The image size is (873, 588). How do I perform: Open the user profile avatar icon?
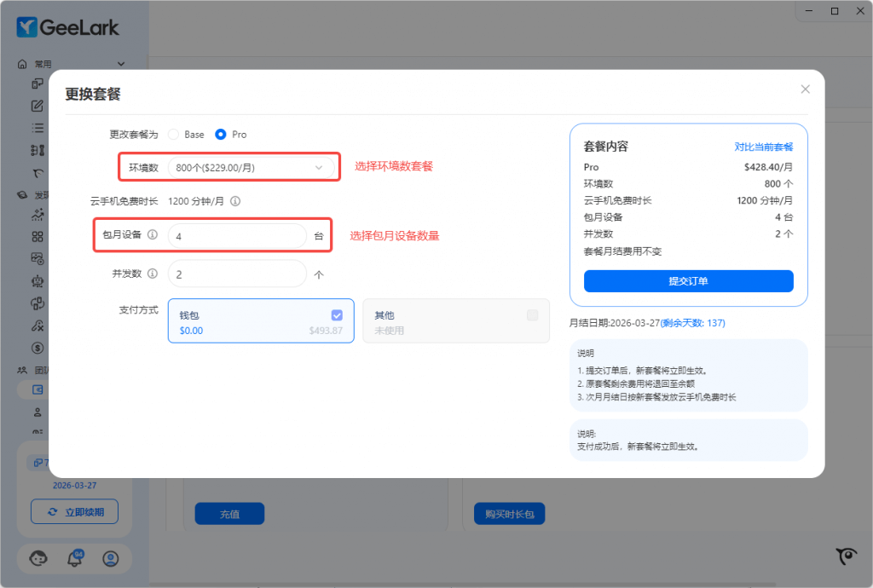click(x=110, y=559)
